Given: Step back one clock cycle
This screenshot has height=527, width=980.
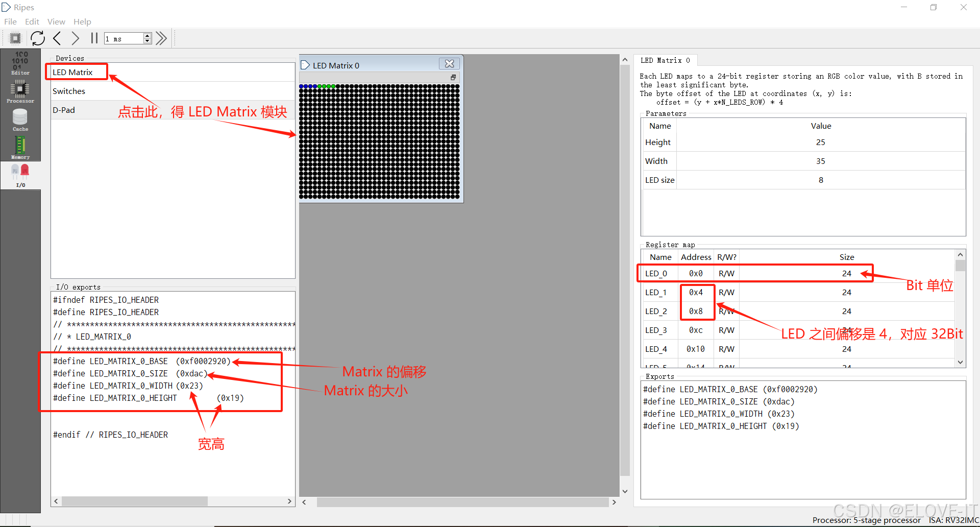Looking at the screenshot, I should 57,38.
